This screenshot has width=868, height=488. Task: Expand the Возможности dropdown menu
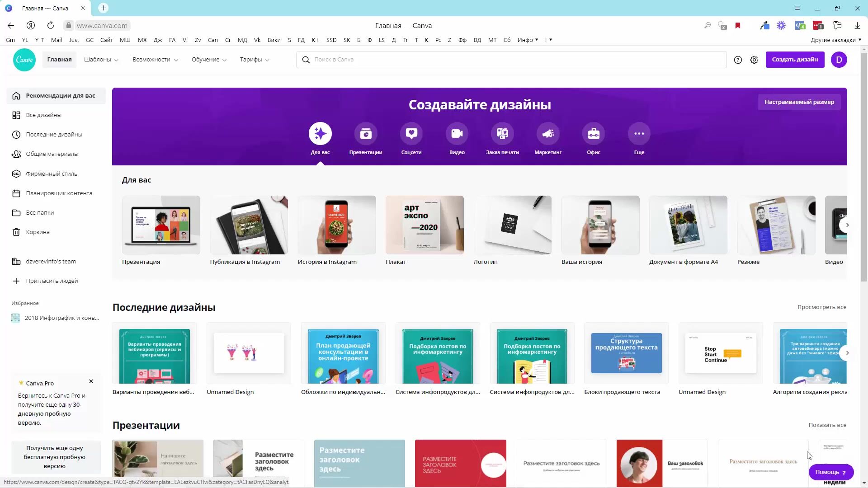155,60
